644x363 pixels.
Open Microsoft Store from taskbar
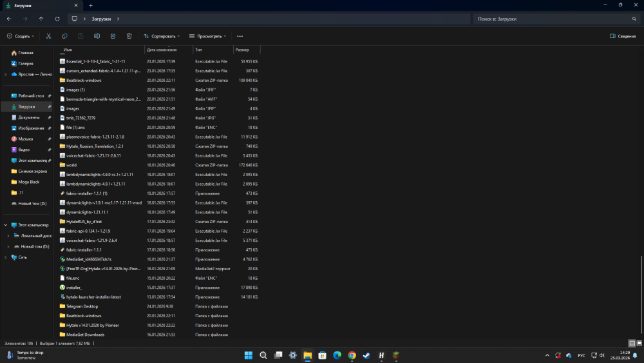(323, 355)
